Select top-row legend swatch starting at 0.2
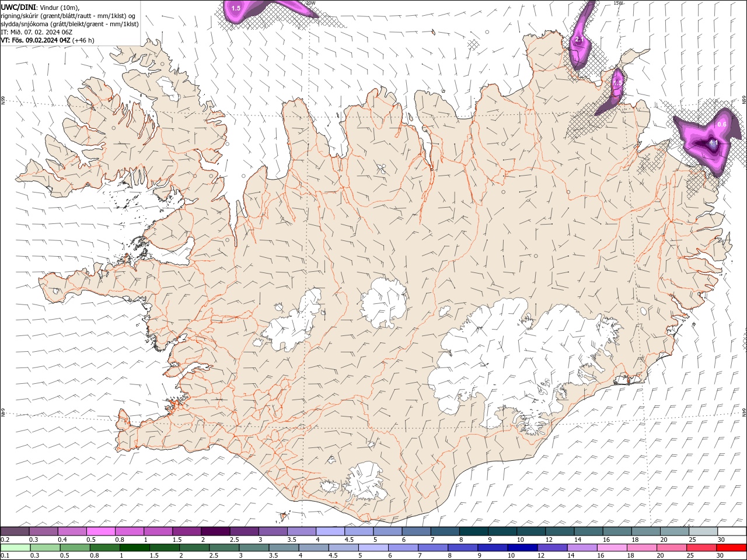The height and width of the screenshot is (560, 747). (x=15, y=531)
